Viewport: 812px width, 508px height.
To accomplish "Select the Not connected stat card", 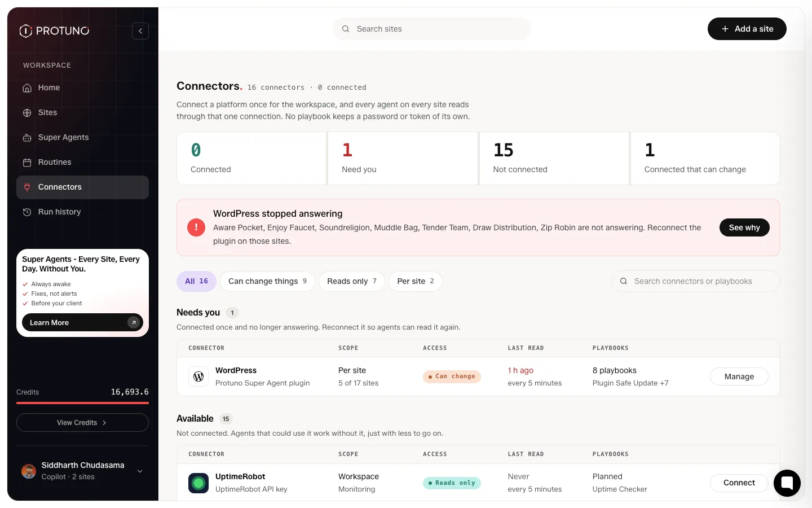I will (554, 158).
